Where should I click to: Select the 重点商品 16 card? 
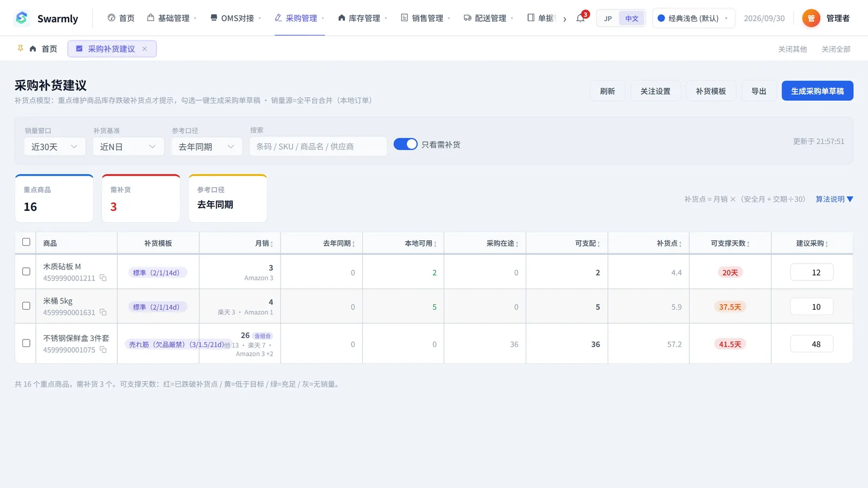tap(54, 198)
